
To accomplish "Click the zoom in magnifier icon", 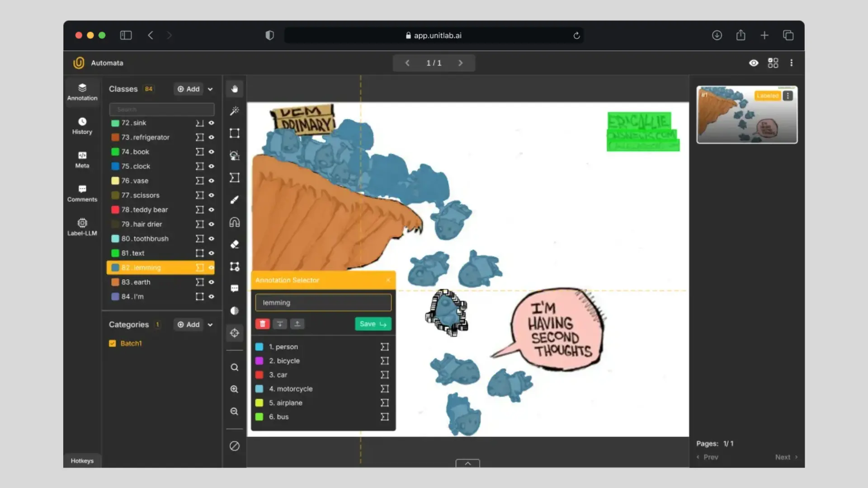I will (x=234, y=389).
